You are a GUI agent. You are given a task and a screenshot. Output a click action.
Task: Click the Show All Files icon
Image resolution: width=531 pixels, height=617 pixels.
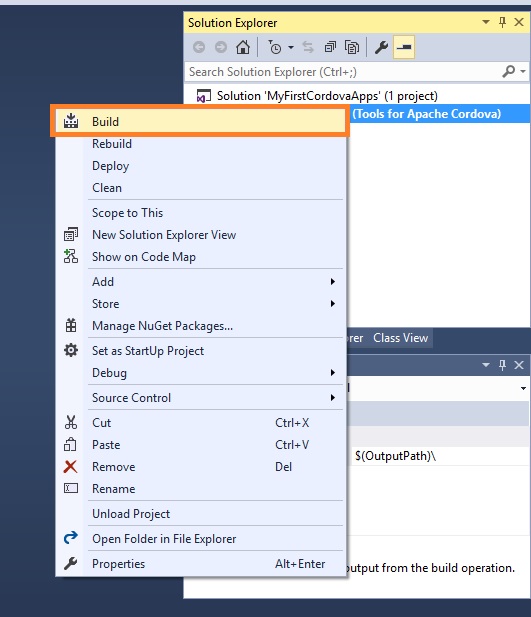352,47
